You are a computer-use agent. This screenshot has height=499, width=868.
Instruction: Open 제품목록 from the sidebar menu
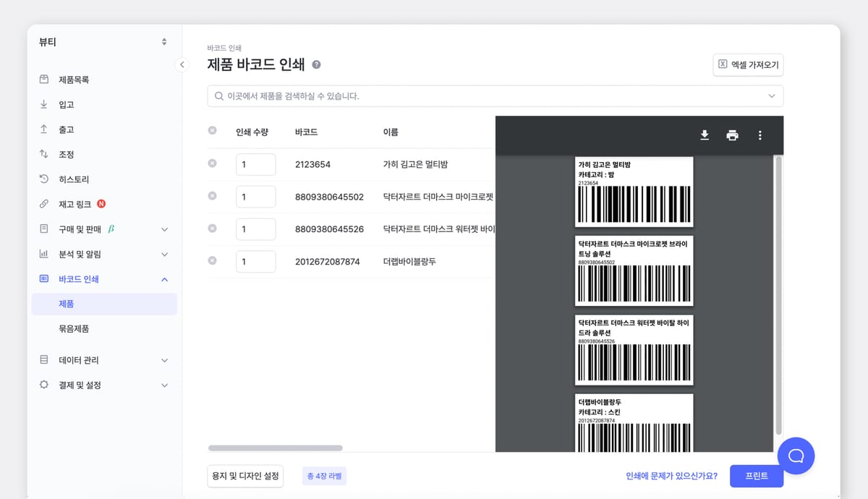coord(66,79)
